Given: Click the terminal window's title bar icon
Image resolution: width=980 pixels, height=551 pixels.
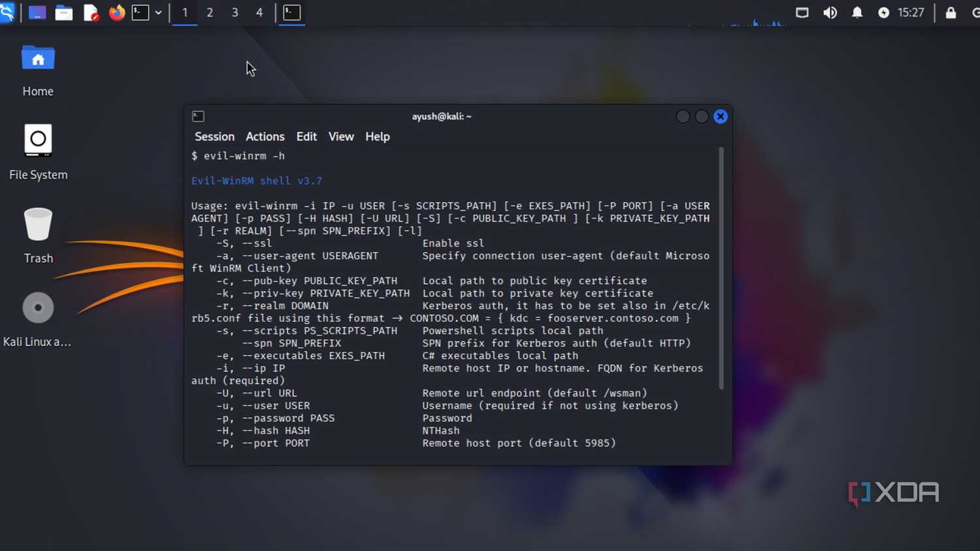Looking at the screenshot, I should point(198,116).
